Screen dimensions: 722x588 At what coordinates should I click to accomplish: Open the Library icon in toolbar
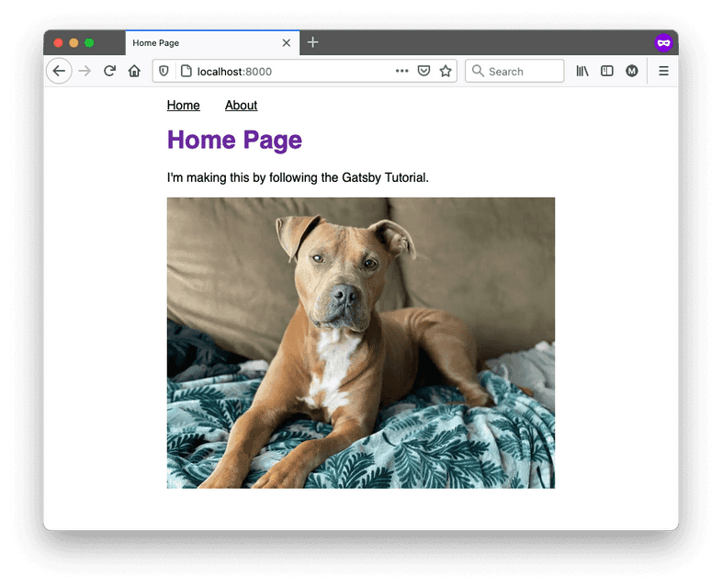(582, 71)
